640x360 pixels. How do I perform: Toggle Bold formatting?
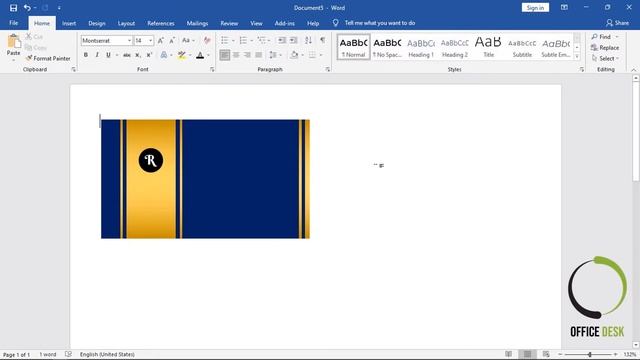pos(86,55)
